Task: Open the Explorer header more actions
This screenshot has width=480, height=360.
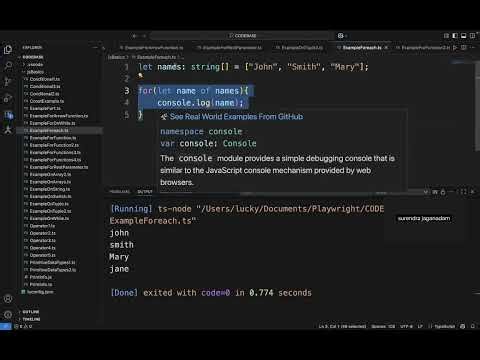Action: pos(95,48)
